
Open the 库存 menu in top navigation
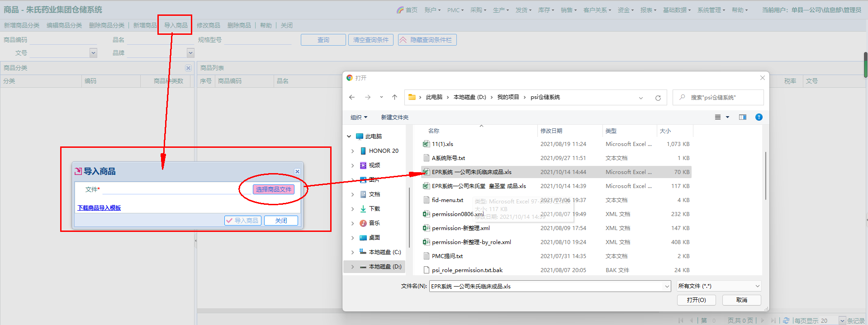pos(545,10)
